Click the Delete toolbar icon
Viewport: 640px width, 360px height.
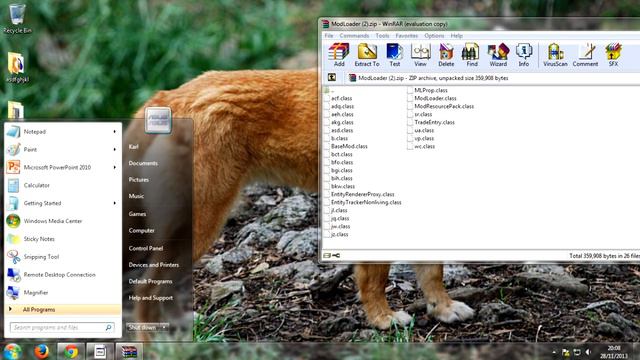pos(446,54)
